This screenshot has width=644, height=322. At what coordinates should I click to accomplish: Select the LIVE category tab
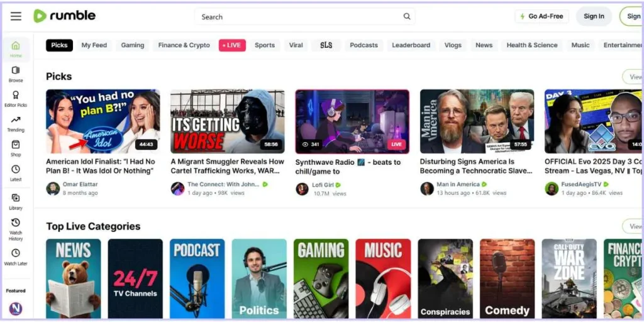click(232, 45)
